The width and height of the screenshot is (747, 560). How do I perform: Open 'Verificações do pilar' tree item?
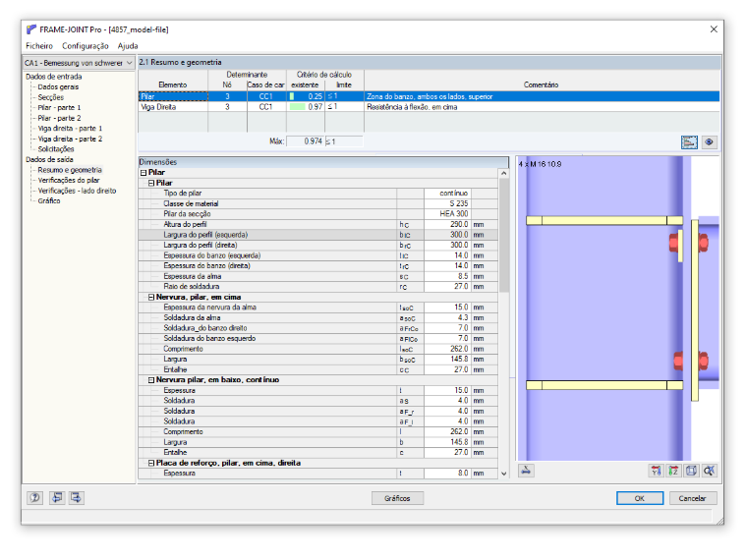(69, 180)
